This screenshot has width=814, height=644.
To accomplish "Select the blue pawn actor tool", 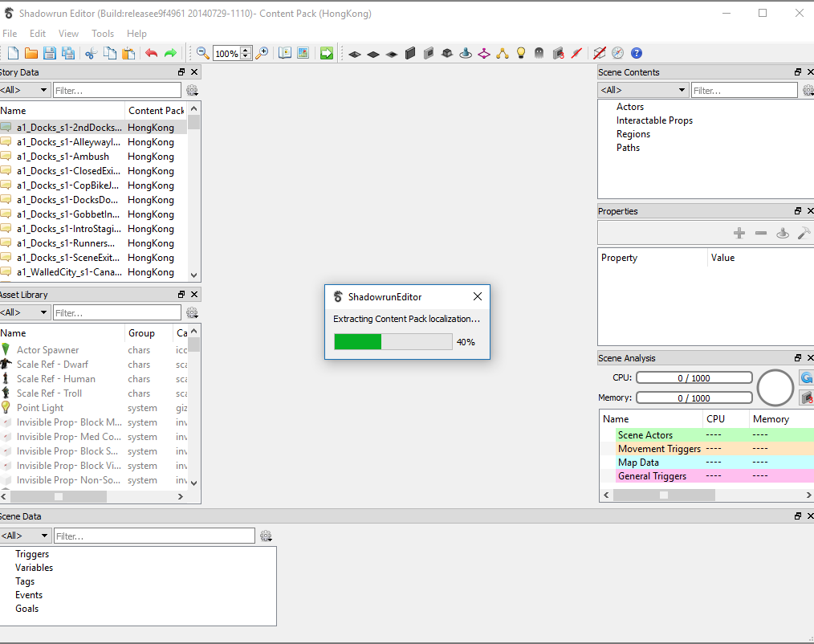I will point(466,53).
